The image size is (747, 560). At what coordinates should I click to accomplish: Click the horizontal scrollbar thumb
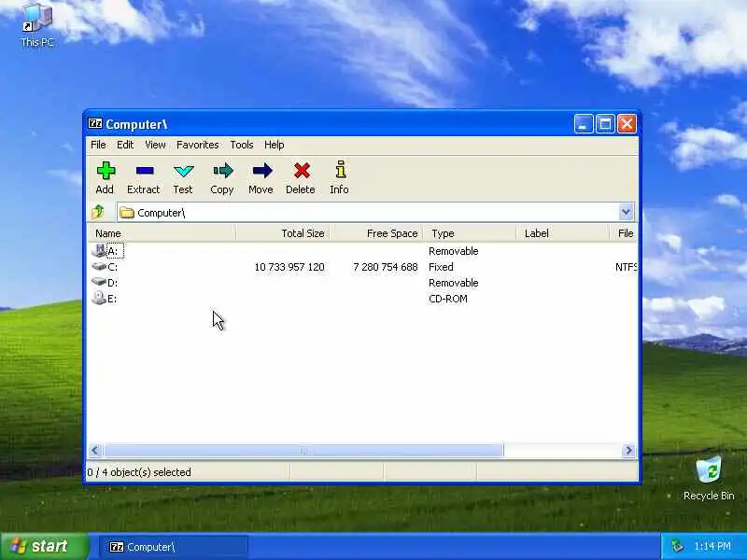303,450
